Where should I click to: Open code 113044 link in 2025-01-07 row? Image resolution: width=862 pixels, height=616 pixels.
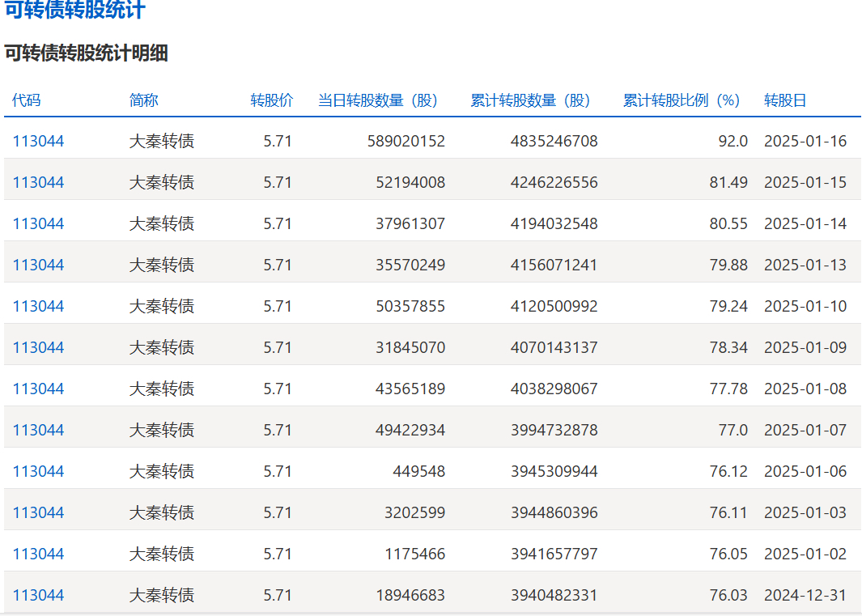(38, 430)
